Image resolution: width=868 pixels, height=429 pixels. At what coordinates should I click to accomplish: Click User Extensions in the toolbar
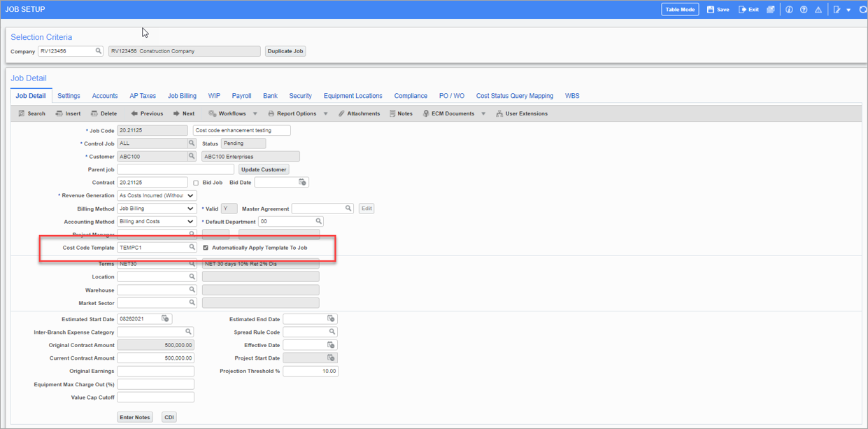tap(521, 113)
